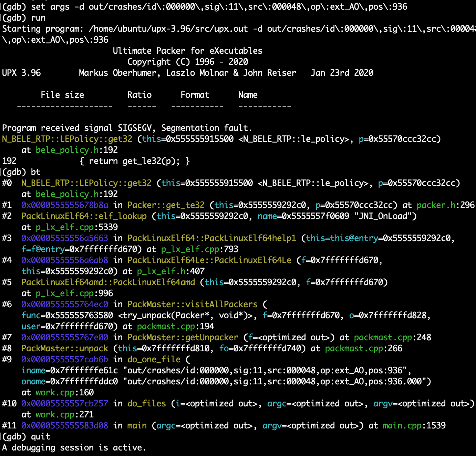This screenshot has width=476, height=456.
Task: Click the "quit" command at gdb prompt
Action: 40,437
